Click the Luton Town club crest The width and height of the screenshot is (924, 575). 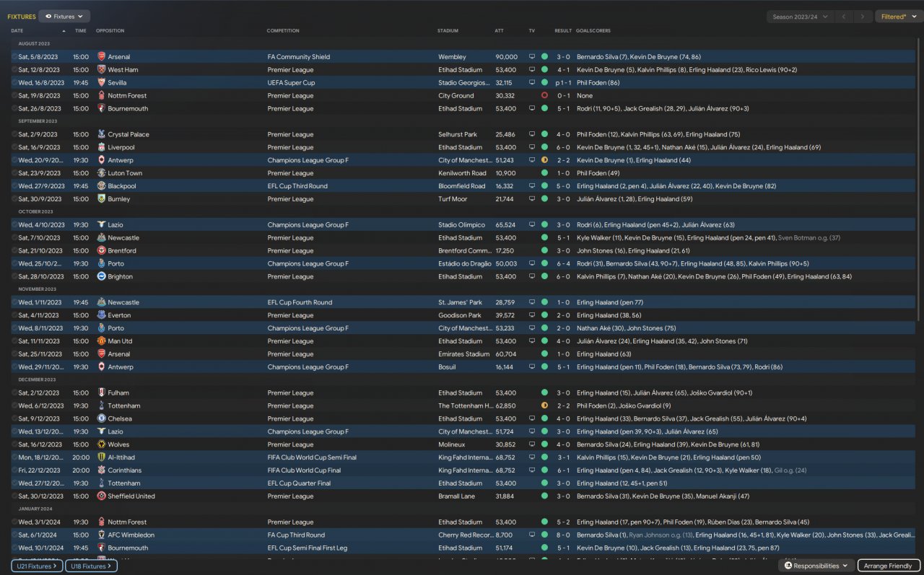(101, 174)
